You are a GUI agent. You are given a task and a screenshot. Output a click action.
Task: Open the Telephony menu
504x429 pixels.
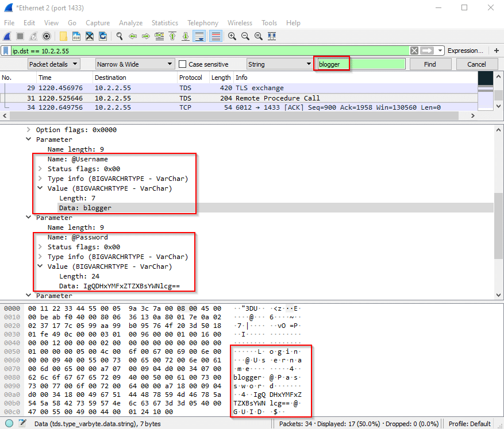click(x=202, y=23)
